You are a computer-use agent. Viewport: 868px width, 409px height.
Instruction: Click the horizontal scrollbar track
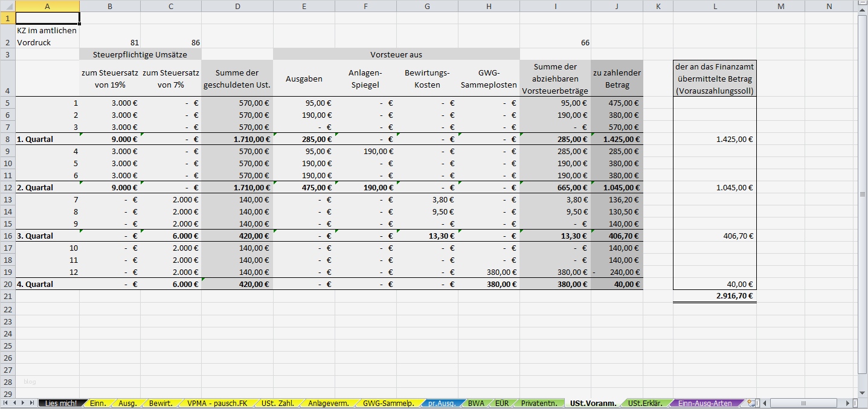point(803,403)
